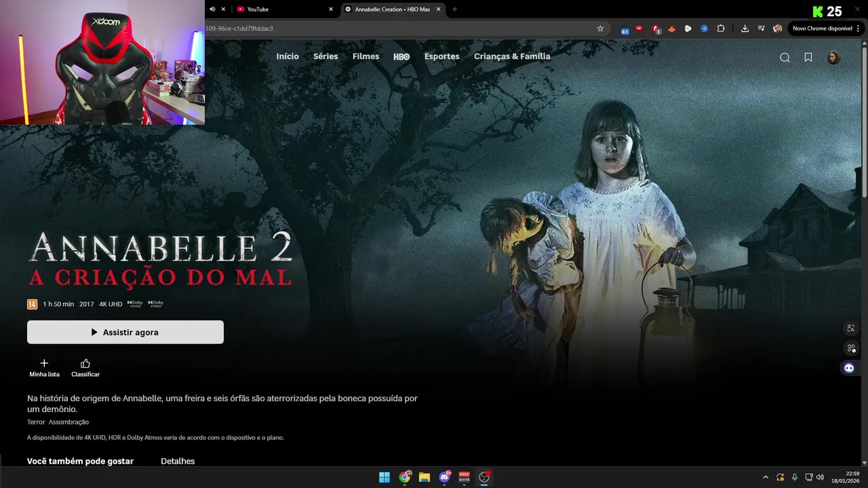Open Chrome extensions puzzle icon

click(721, 28)
